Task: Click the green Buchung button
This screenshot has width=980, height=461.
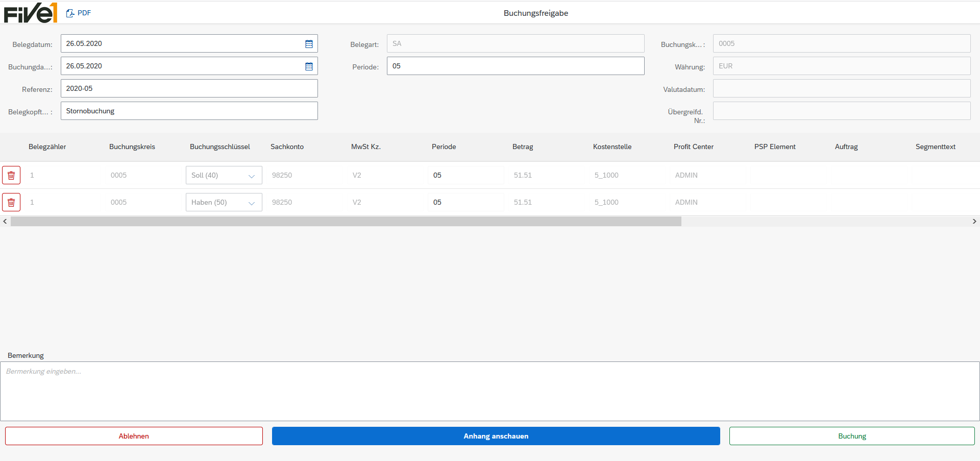Action: pyautogui.click(x=852, y=436)
